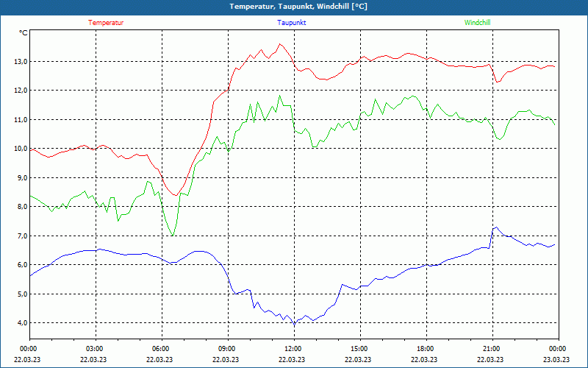The width and height of the screenshot is (588, 368).
Task: Click the 09:00 time axis label
Action: coord(226,349)
